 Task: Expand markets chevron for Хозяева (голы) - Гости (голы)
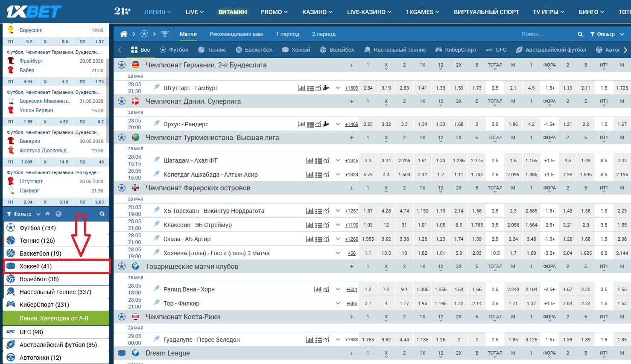338,253
